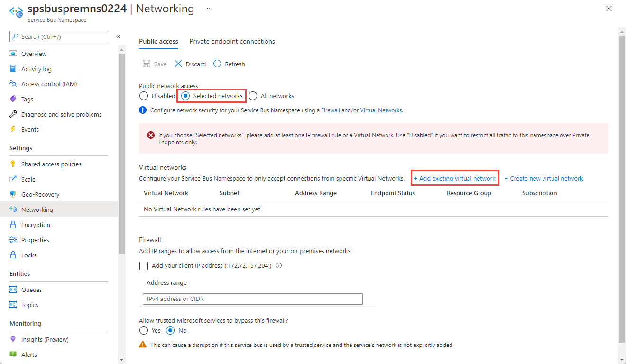The width and height of the screenshot is (626, 364).
Task: Open Activity log from sidebar
Action: (x=36, y=69)
